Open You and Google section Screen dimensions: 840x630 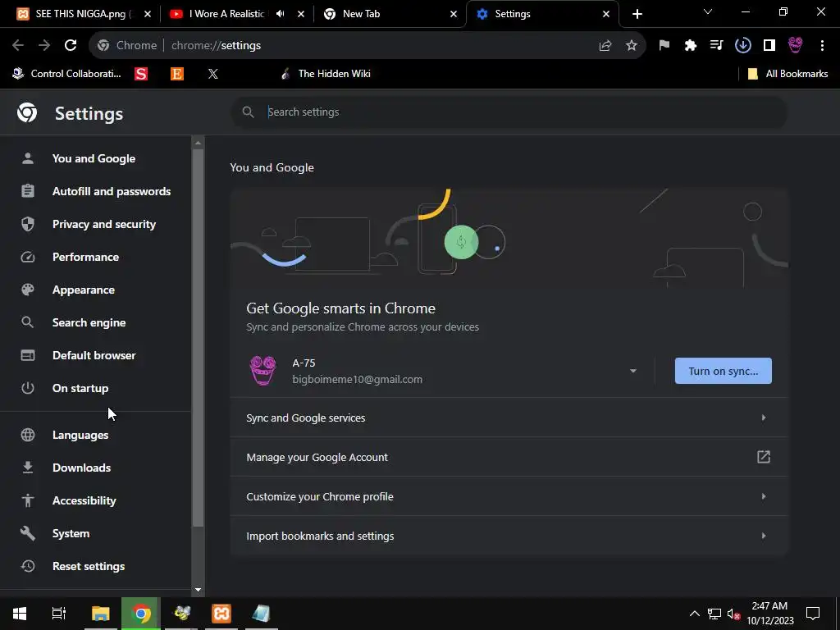(94, 158)
